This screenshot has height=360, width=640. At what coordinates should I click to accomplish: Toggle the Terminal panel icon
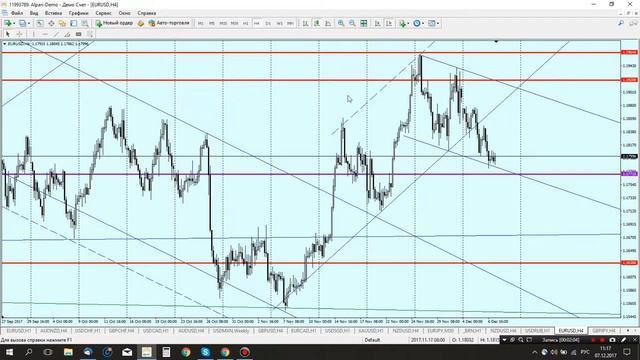point(73,23)
